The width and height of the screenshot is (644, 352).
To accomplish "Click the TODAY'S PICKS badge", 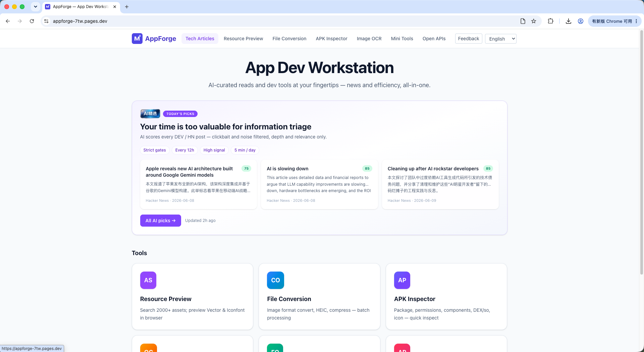I will click(180, 114).
